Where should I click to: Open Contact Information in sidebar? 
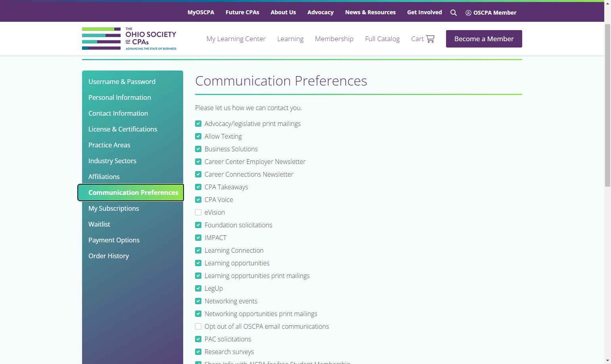[x=118, y=113]
